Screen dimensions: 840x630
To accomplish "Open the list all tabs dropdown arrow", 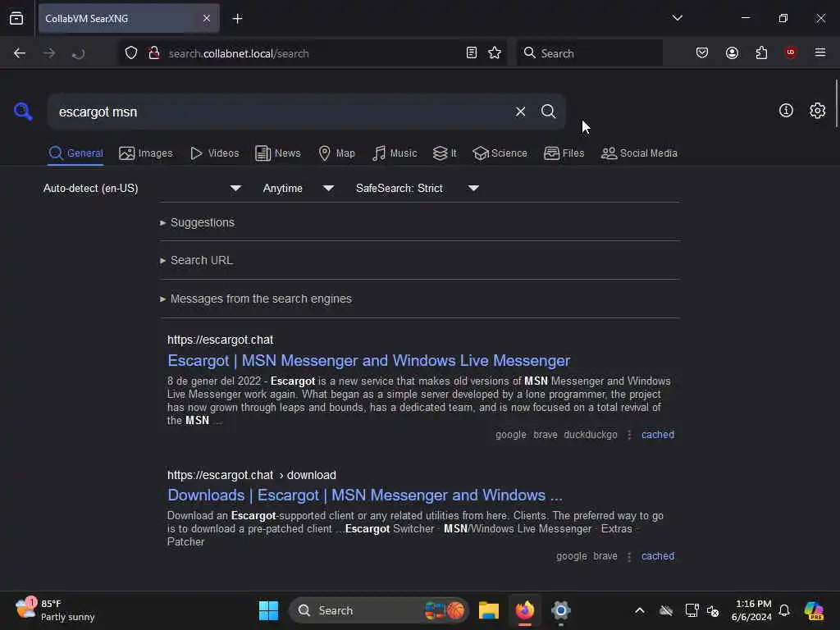I will [677, 18].
